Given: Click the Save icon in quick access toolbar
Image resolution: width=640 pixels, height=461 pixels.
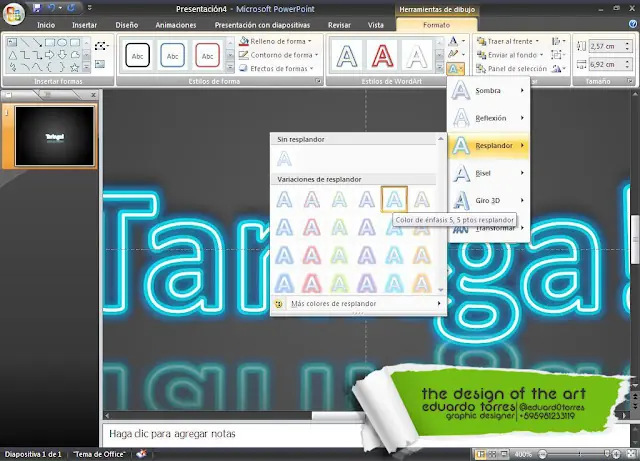Looking at the screenshot, I should pos(36,7).
